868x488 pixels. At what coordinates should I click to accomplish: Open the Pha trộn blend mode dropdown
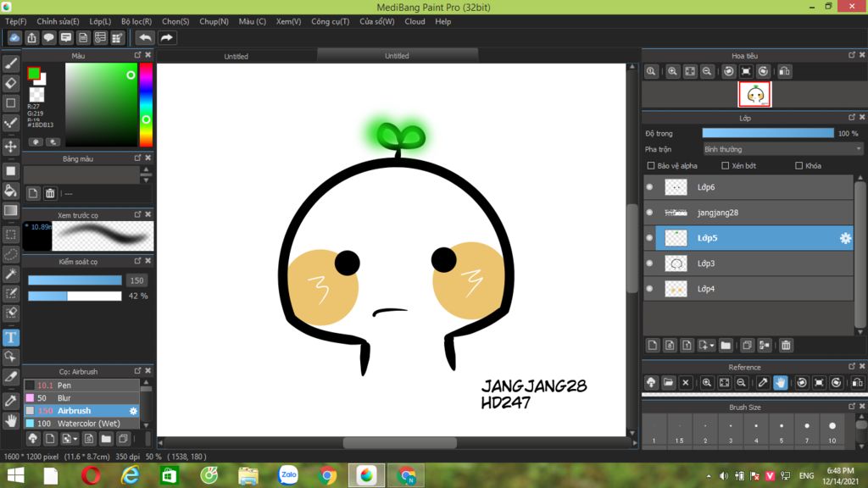click(783, 149)
